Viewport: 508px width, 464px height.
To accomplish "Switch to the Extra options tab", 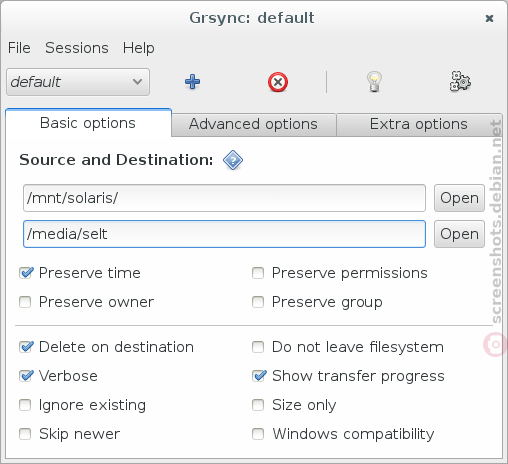I will click(418, 124).
